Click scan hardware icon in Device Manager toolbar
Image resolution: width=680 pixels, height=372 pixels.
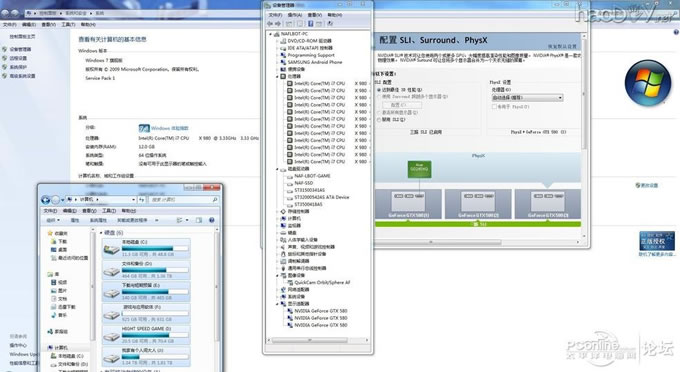coord(330,24)
